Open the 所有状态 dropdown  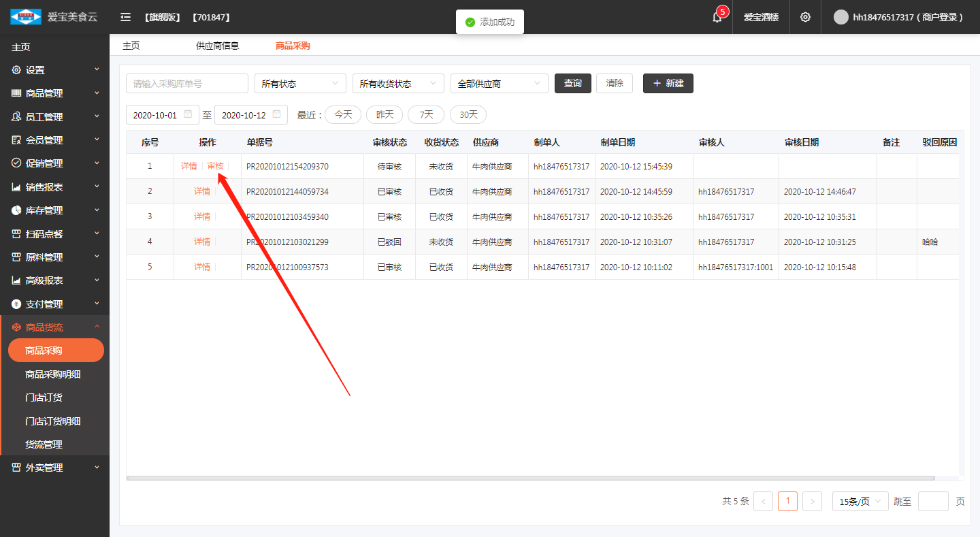(300, 84)
